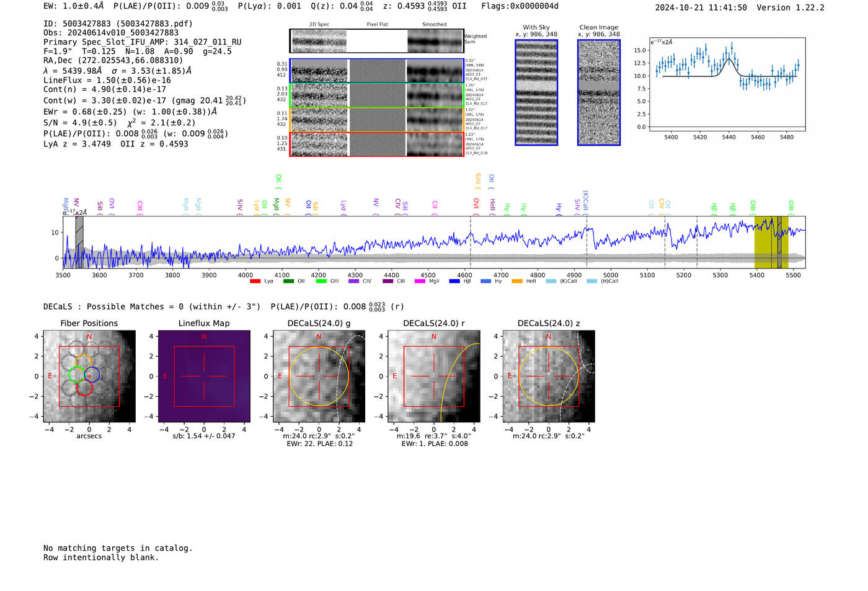Select the CIV purple legend swatch
Image resolution: width=868 pixels, height=591 pixels.
[x=354, y=282]
